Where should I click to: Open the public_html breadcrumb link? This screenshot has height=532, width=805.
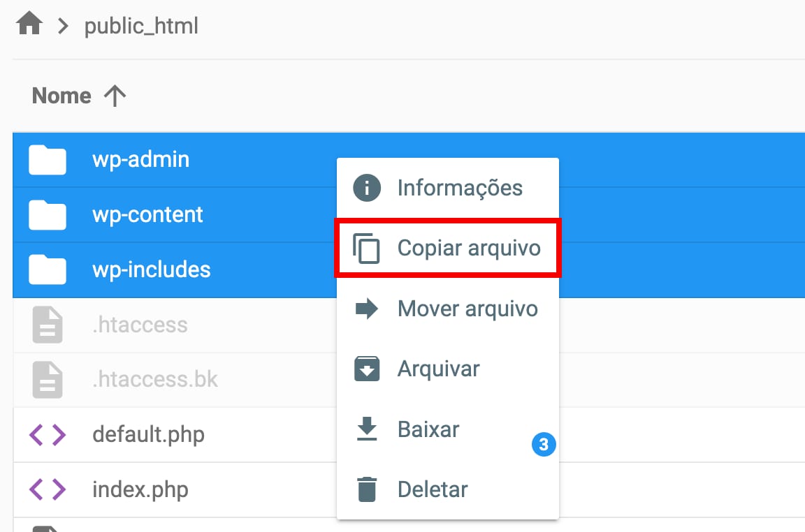(141, 27)
